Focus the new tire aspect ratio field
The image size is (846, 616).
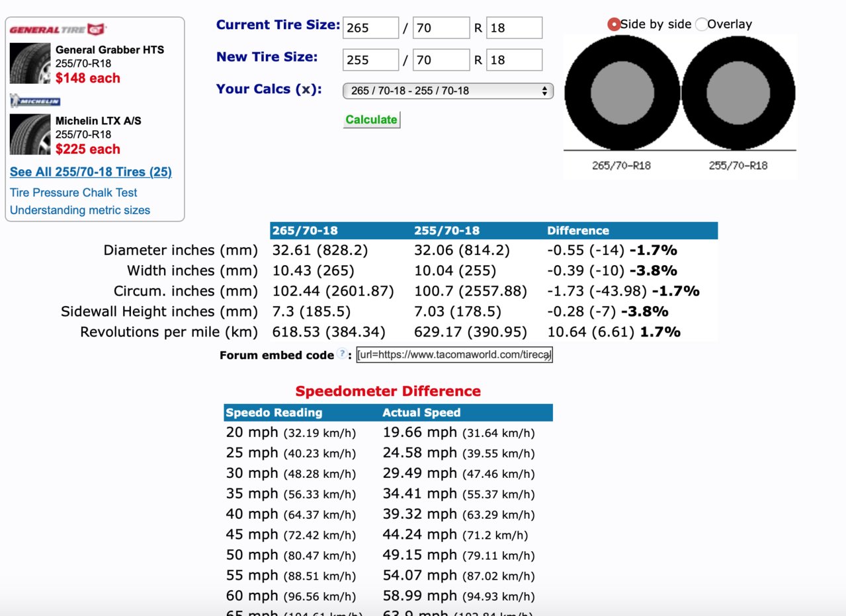click(x=441, y=60)
